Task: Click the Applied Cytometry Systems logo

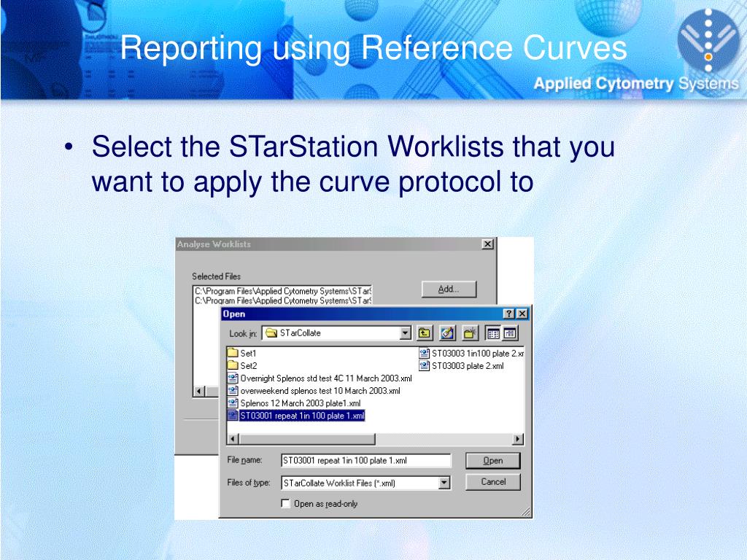Action: coord(708,42)
